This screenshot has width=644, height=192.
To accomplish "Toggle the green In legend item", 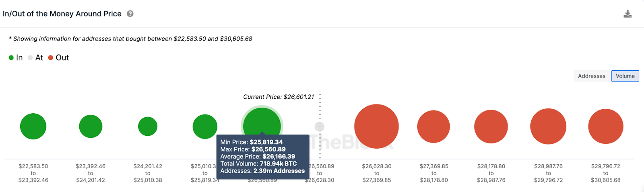I will [16, 58].
